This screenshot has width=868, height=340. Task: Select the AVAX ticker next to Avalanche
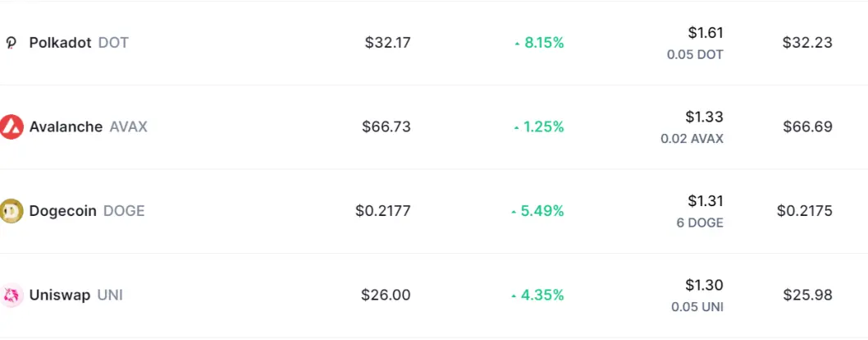[129, 126]
